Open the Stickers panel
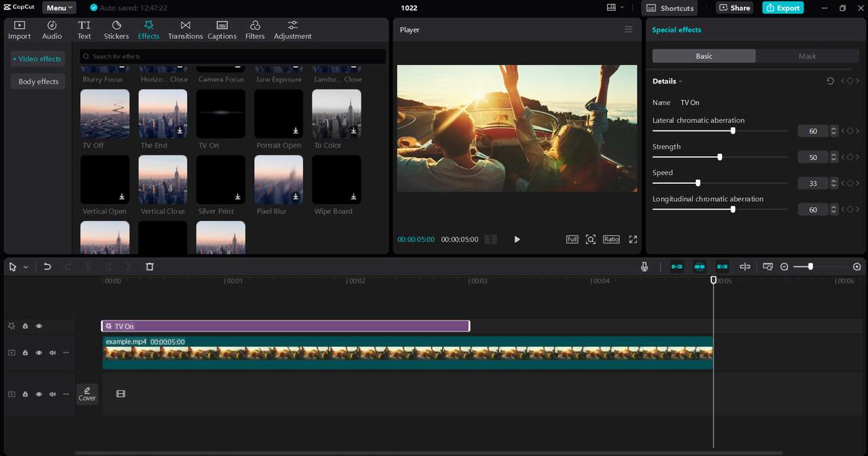 pyautogui.click(x=116, y=30)
